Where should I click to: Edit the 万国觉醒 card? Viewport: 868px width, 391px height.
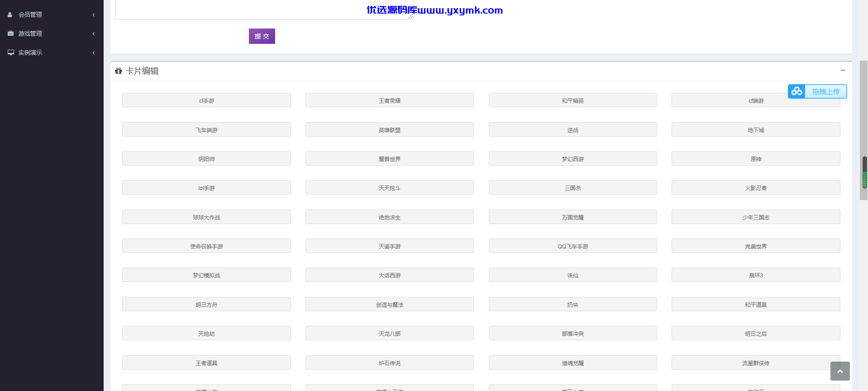573,217
